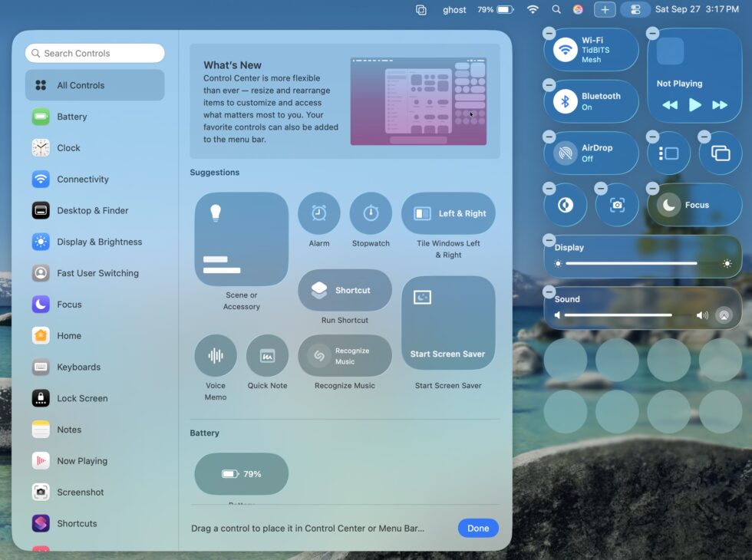The image size is (752, 560).
Task: Remove the Focus control using its minus badge
Action: (652, 188)
